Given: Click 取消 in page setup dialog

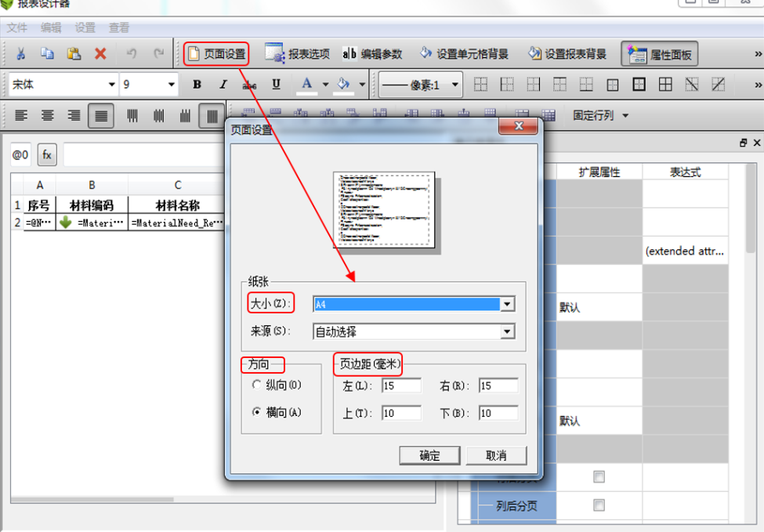Looking at the screenshot, I should pos(496,455).
